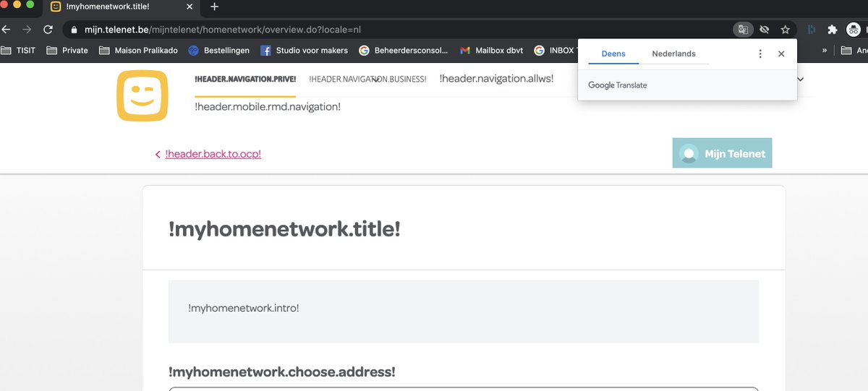Select the Nederlands tab in translate popup
This screenshot has width=868, height=391.
[673, 53]
